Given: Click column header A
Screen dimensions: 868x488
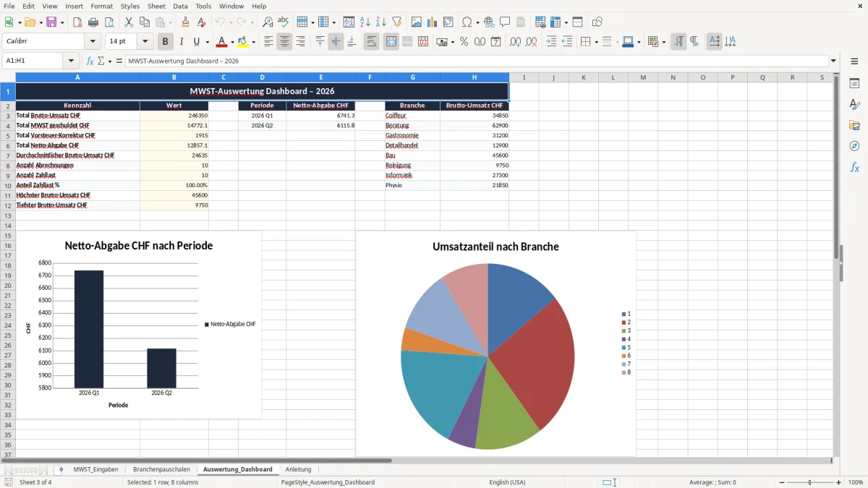Looking at the screenshot, I should (77, 77).
